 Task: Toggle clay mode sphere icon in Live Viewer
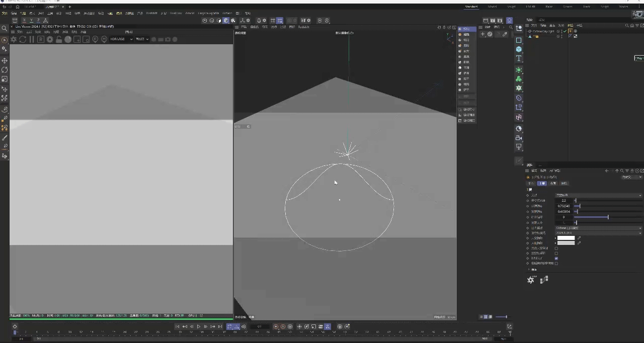pos(68,39)
